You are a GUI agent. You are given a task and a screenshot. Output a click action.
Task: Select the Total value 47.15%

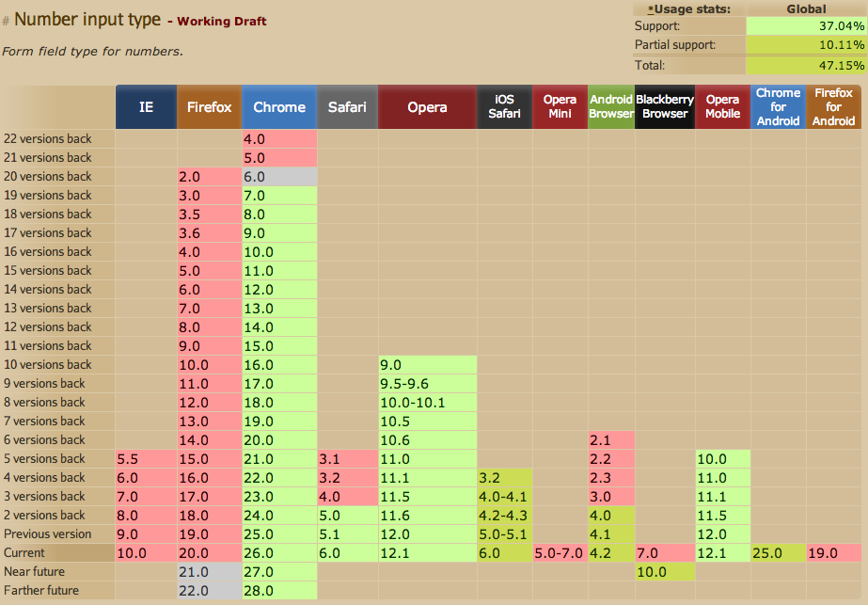(x=806, y=65)
